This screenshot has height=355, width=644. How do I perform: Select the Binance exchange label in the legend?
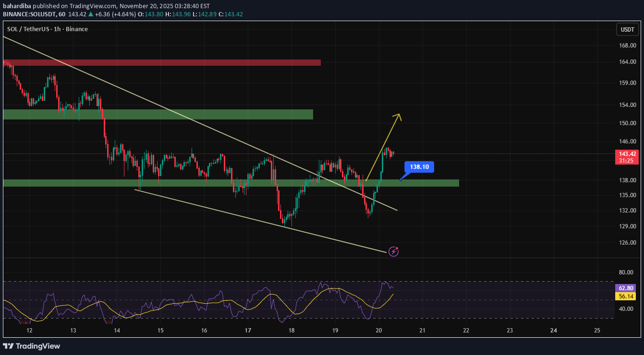point(77,29)
